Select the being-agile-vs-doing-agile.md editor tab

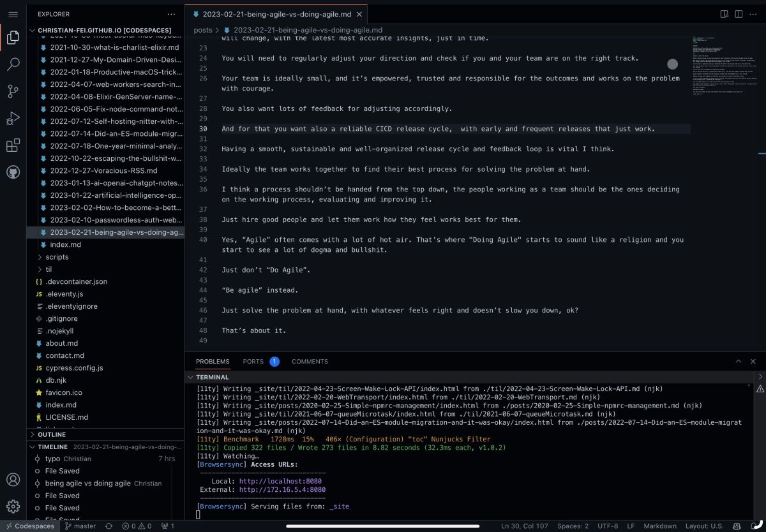tap(277, 14)
